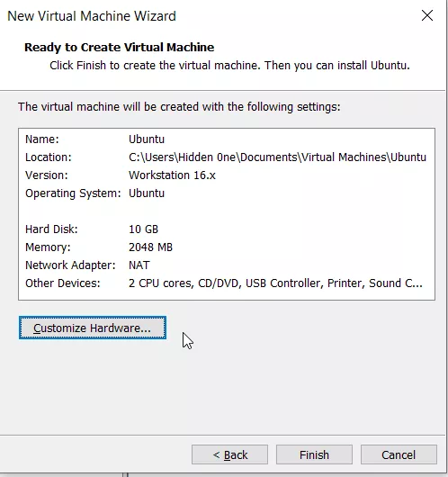The height and width of the screenshot is (477, 448).
Task: Click the Network Adapter label
Action: coord(70,265)
